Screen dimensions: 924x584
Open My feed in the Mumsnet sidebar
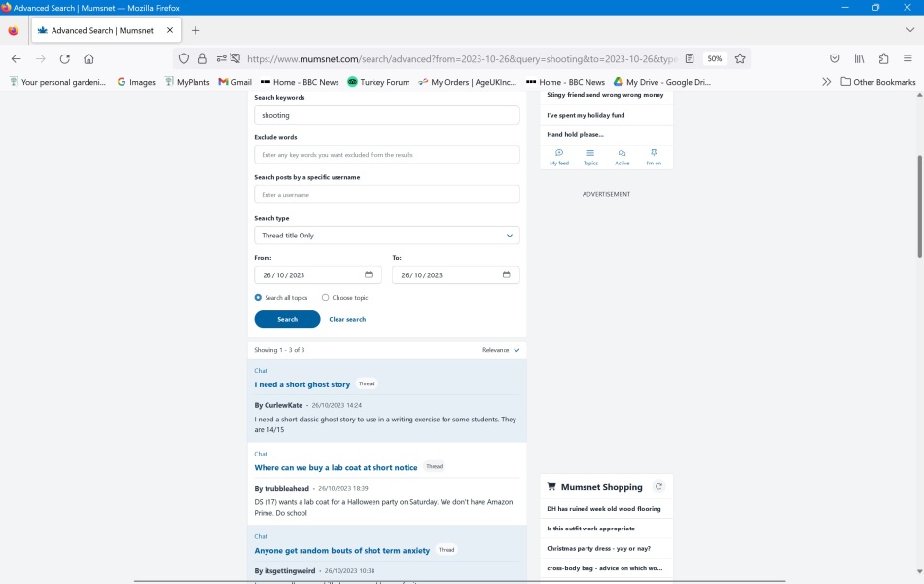coord(559,157)
